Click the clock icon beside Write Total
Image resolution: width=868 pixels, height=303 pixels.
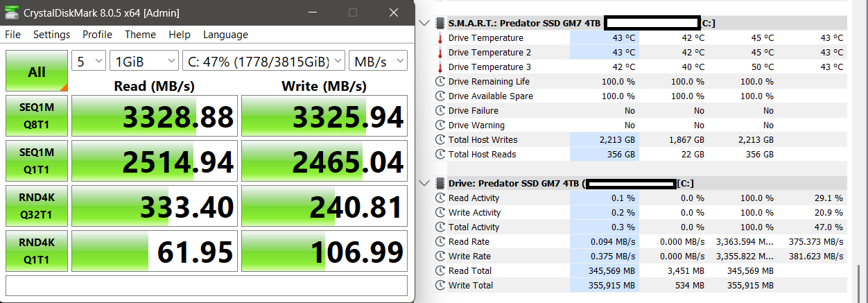click(x=440, y=286)
